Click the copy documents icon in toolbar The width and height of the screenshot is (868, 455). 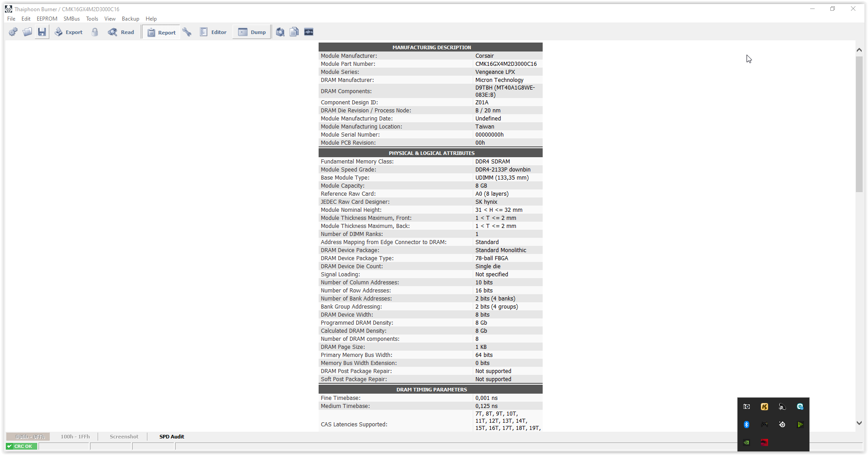point(294,32)
